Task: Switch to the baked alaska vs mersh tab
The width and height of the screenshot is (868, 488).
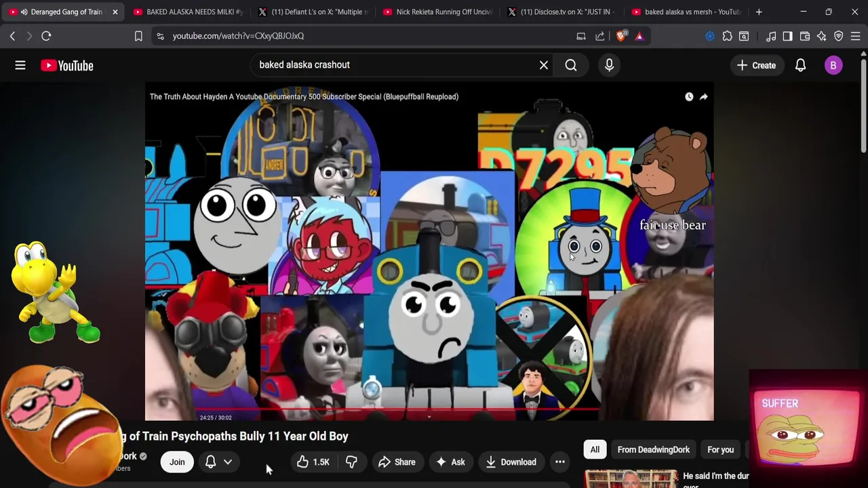Action: pyautogui.click(x=686, y=12)
